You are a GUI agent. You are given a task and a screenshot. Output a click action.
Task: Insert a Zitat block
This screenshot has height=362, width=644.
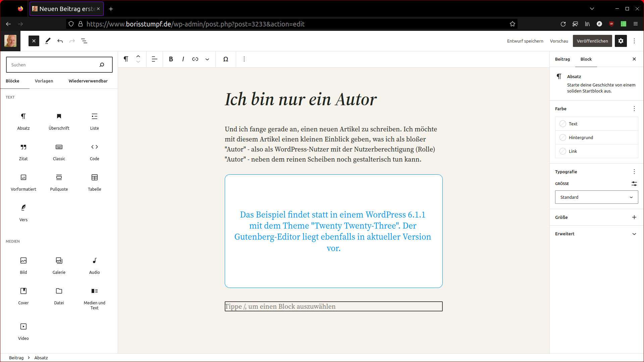(x=23, y=152)
